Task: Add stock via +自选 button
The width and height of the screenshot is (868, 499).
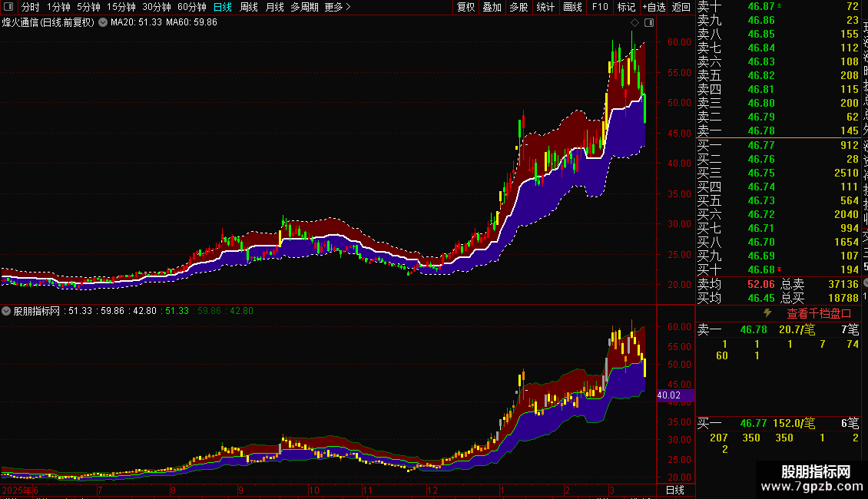Action: point(654,7)
